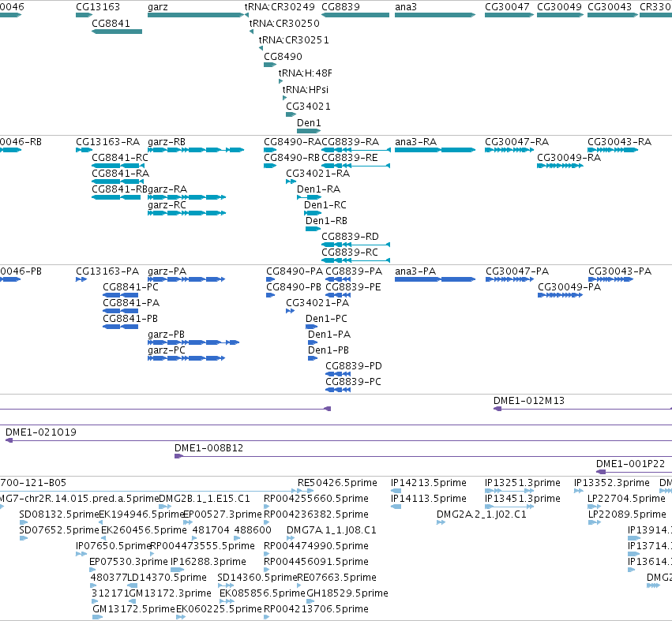Select the RP004213706.5prime EST label
Image resolution: width=672 pixels, height=621 pixels.
(316, 609)
